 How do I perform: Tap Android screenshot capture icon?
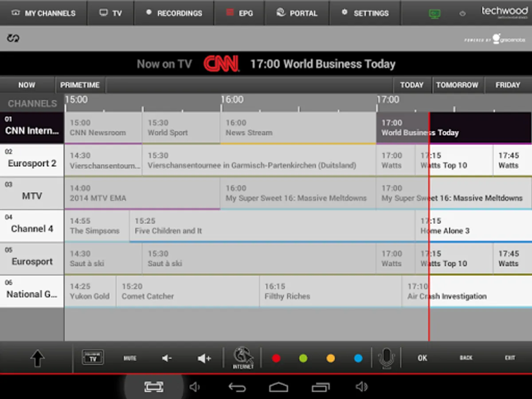coord(154,387)
